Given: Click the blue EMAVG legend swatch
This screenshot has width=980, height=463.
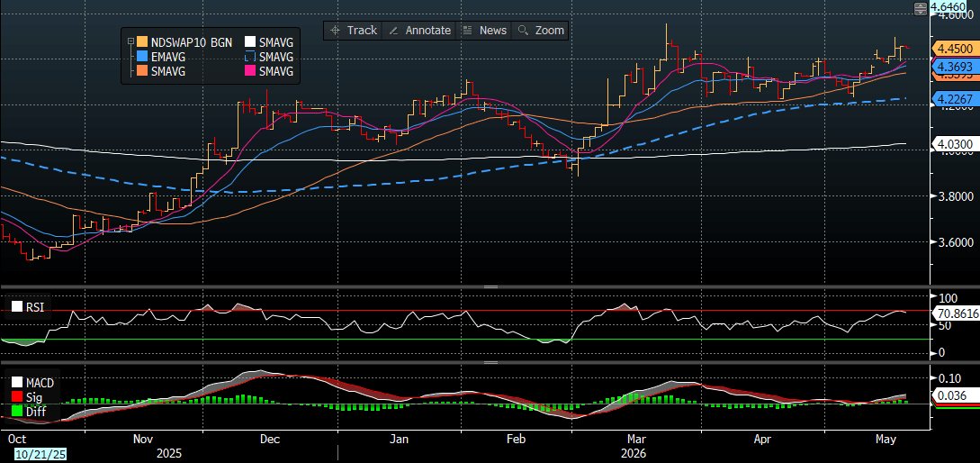Looking at the screenshot, I should [142, 57].
